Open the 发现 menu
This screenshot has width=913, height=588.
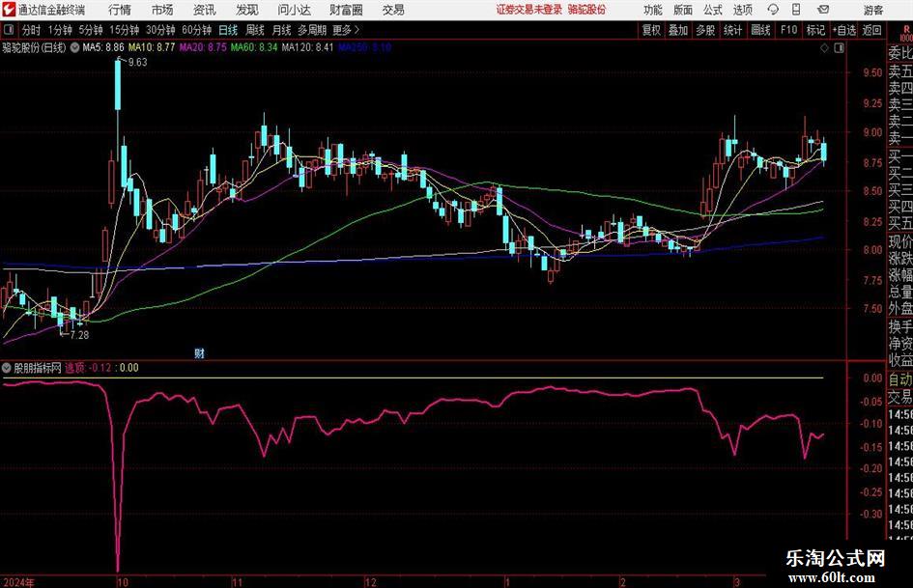click(247, 10)
